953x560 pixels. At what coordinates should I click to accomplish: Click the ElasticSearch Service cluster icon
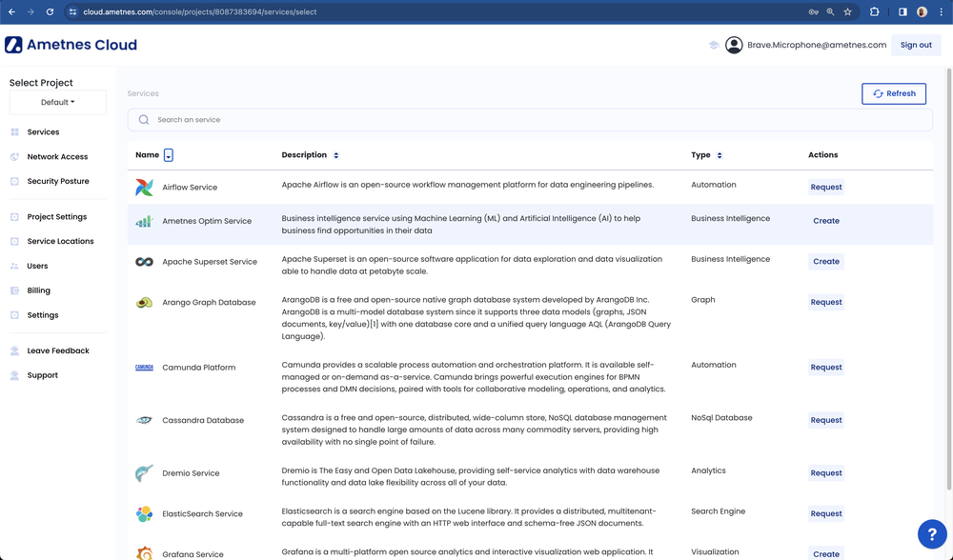[144, 514]
